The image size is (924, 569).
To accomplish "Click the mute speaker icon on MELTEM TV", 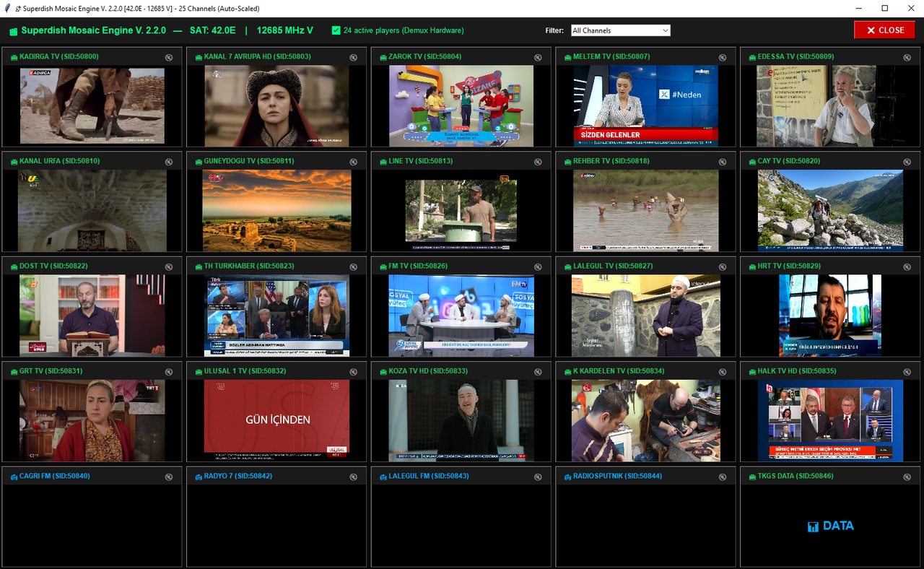I will click(x=723, y=57).
